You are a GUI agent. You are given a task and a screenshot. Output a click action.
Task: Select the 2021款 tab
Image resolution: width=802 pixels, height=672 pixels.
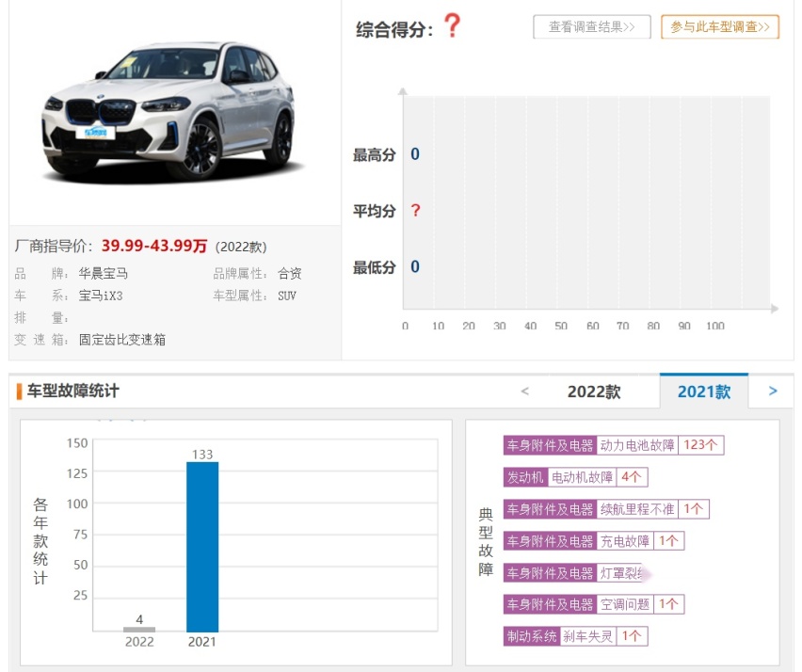click(x=704, y=392)
